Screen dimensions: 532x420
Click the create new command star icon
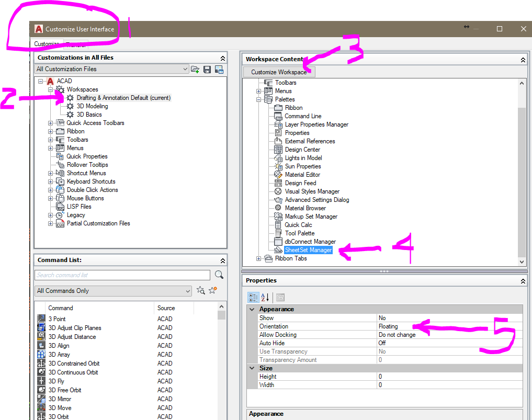213,290
